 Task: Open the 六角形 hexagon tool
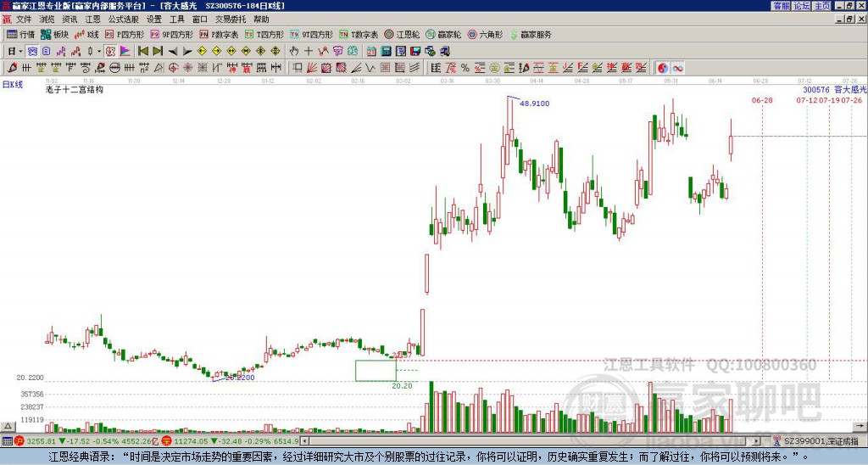point(485,34)
